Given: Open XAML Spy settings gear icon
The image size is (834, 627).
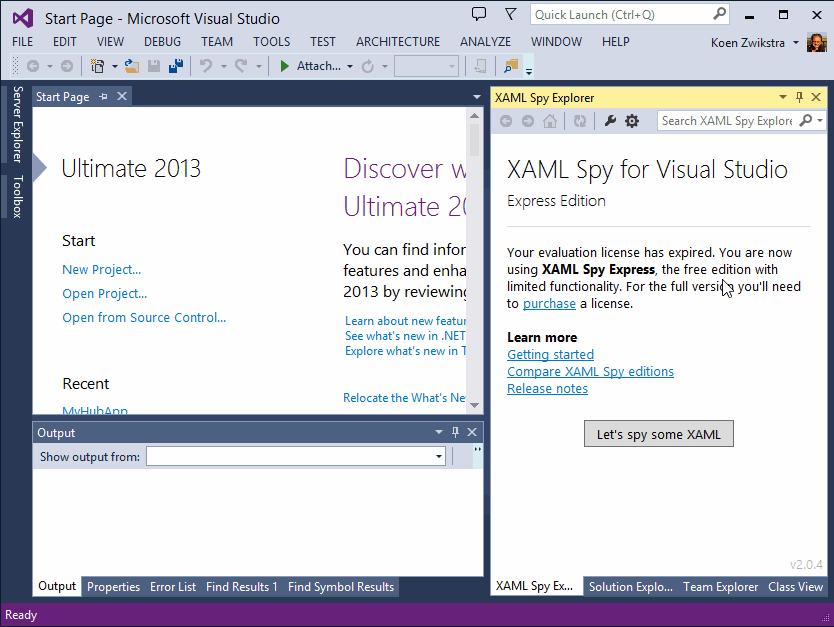Looking at the screenshot, I should tap(632, 121).
